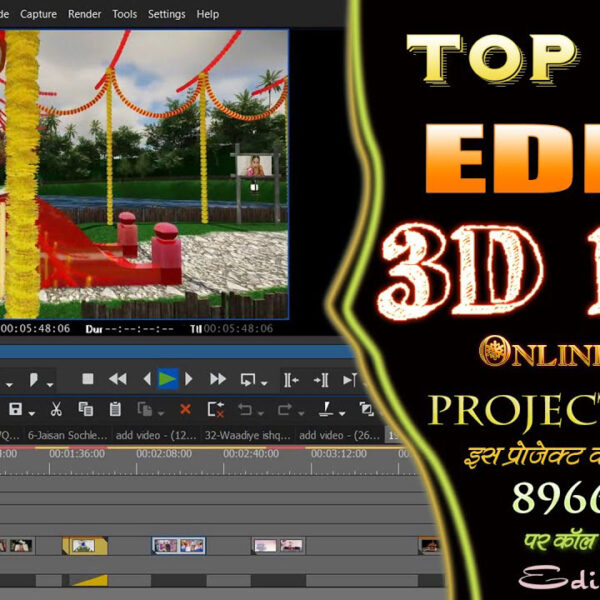
Task: Select the yellow-highlighted clip on the timeline
Action: point(85,546)
